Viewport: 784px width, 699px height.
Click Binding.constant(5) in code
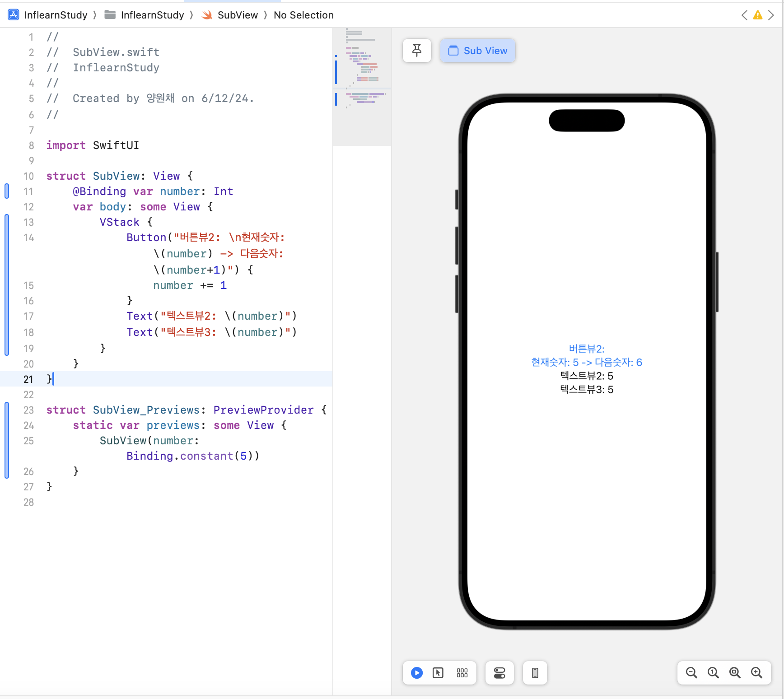click(193, 456)
